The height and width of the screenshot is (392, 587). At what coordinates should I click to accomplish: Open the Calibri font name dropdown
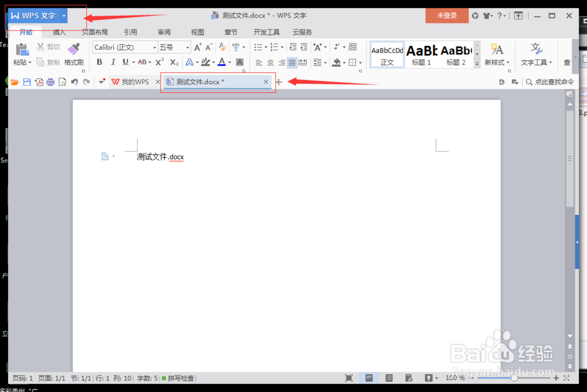[x=154, y=48]
